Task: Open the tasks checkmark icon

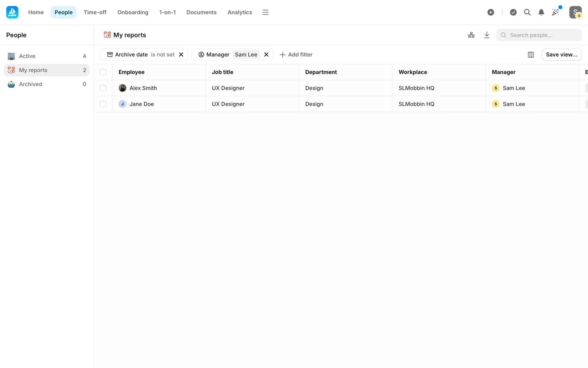Action: 513,12
